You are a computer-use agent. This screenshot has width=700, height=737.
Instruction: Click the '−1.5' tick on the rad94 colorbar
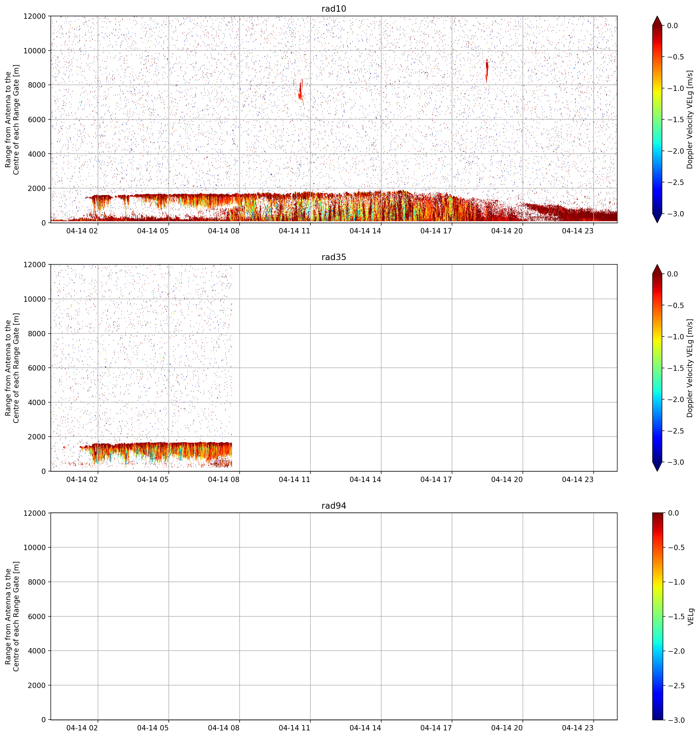tap(676, 616)
